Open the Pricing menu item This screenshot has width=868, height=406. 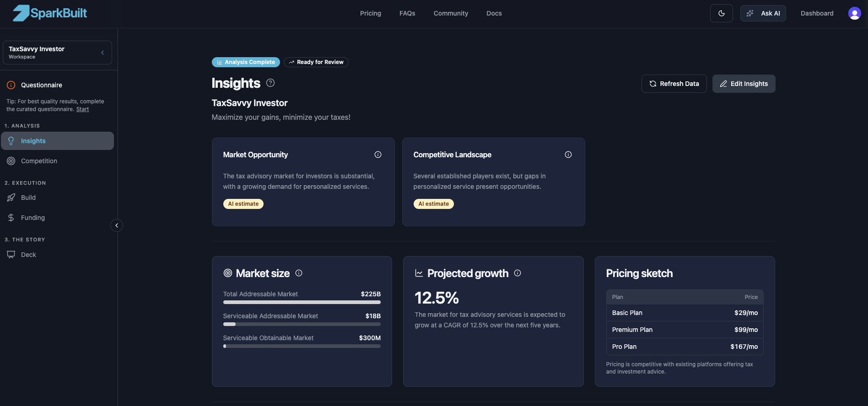(370, 13)
